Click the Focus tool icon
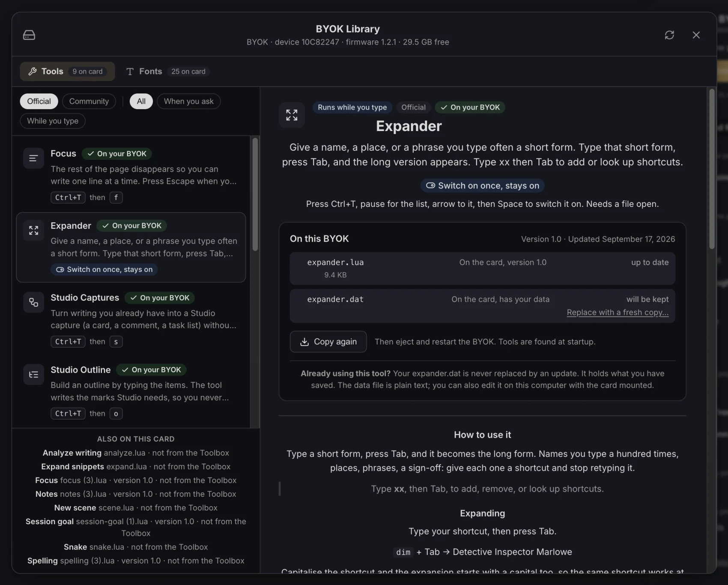This screenshot has height=585, width=728. [33, 158]
